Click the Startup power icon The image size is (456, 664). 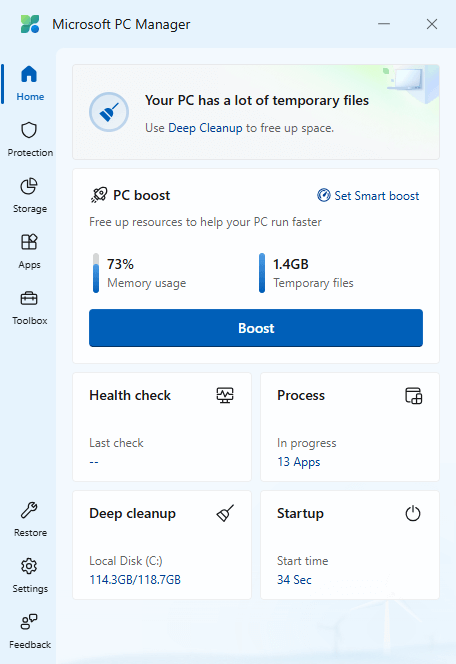tap(413, 514)
